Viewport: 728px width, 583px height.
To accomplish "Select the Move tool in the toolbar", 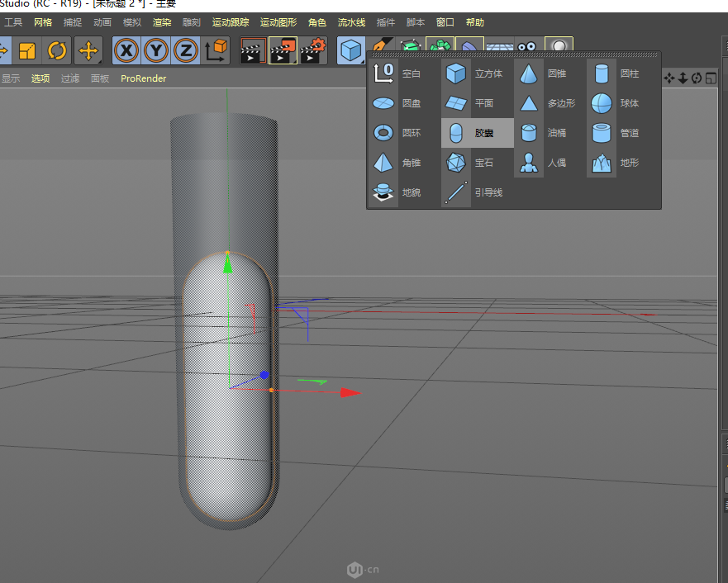I will (88, 50).
